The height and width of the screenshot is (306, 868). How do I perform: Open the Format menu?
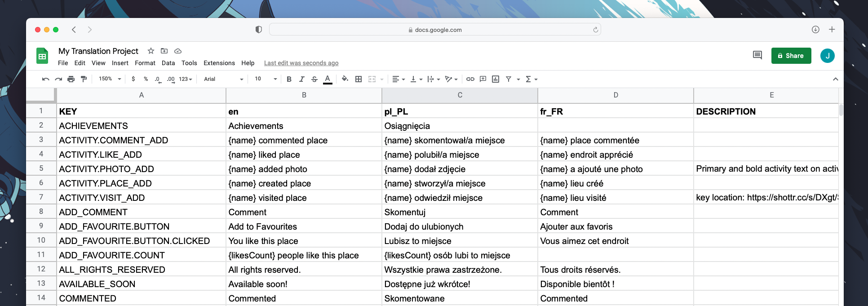[145, 63]
